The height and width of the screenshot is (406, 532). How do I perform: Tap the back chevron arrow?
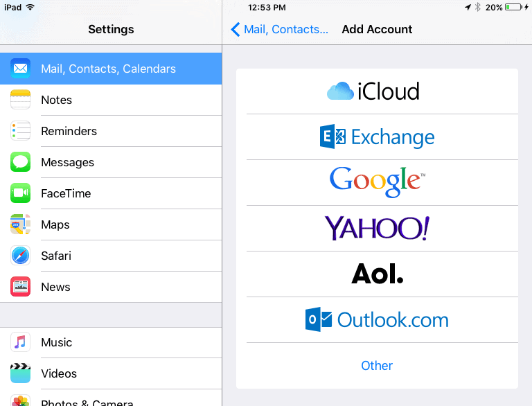tap(235, 29)
